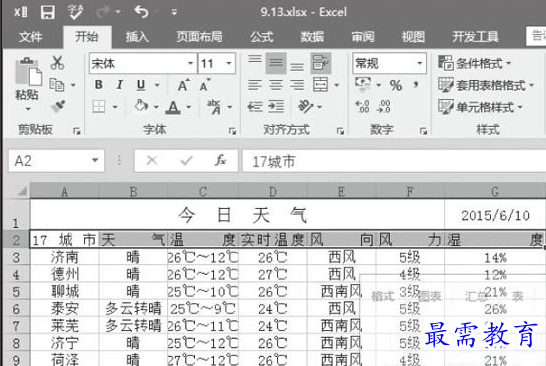The image size is (546, 366).
Task: Toggle Middle Align
Action: (x=276, y=63)
